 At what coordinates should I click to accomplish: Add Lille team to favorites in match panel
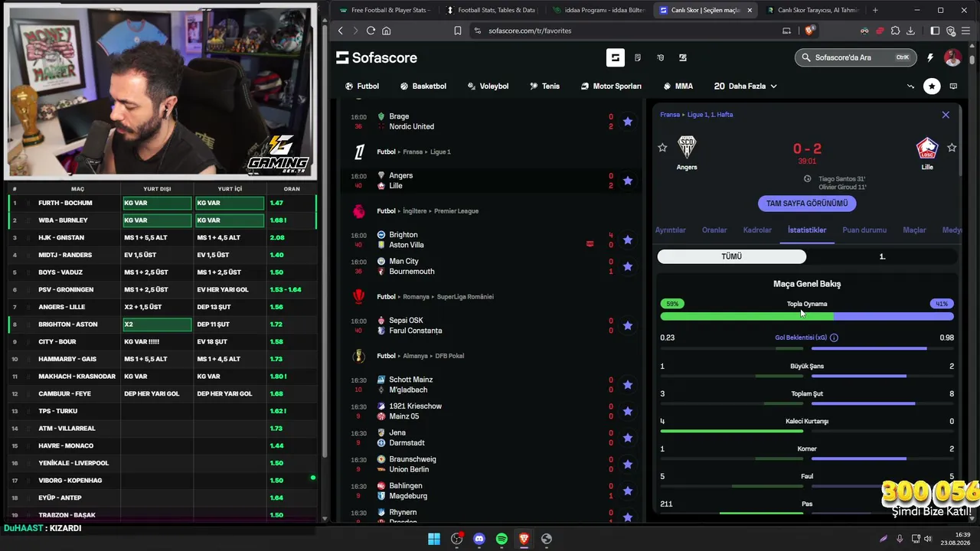[952, 148]
